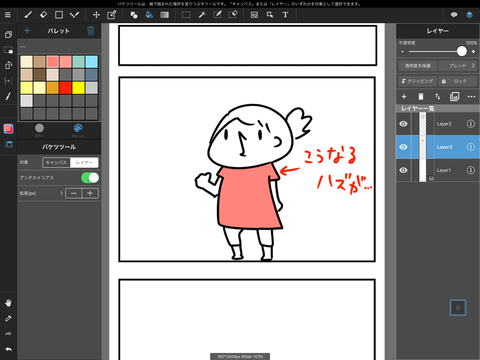Click the duplicate/merge layer image icon
Screen dimensions: 480x360
pyautogui.click(x=454, y=97)
